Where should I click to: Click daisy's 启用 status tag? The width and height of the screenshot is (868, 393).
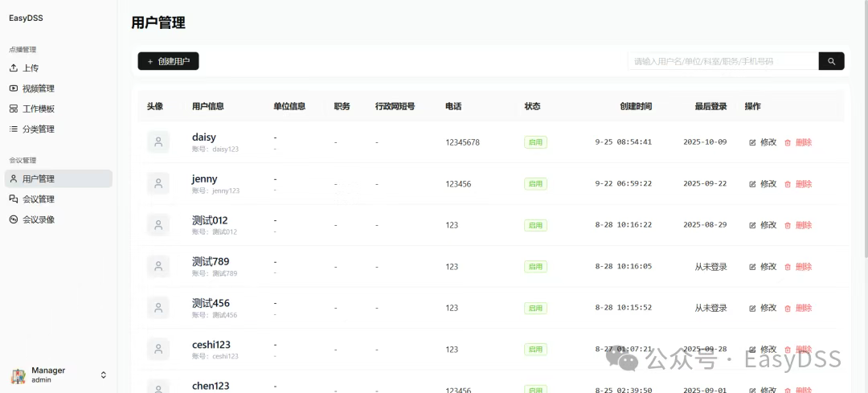[x=535, y=142]
